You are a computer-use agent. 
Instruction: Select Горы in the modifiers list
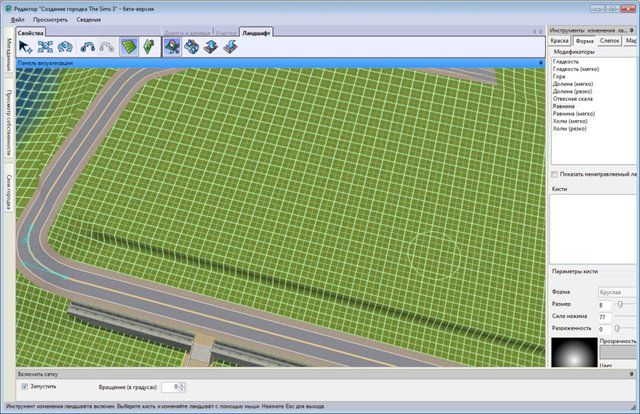click(561, 76)
